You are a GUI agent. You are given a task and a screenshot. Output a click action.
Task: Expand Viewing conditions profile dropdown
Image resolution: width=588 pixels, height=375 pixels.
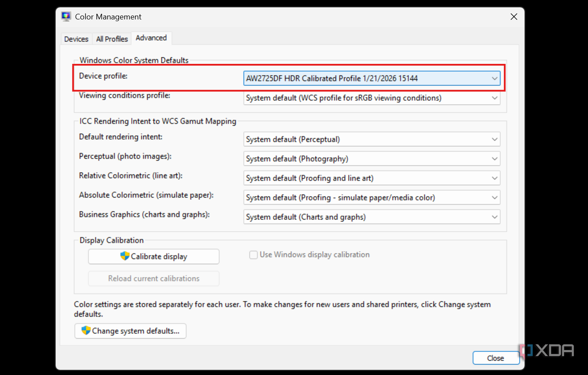[x=372, y=98]
